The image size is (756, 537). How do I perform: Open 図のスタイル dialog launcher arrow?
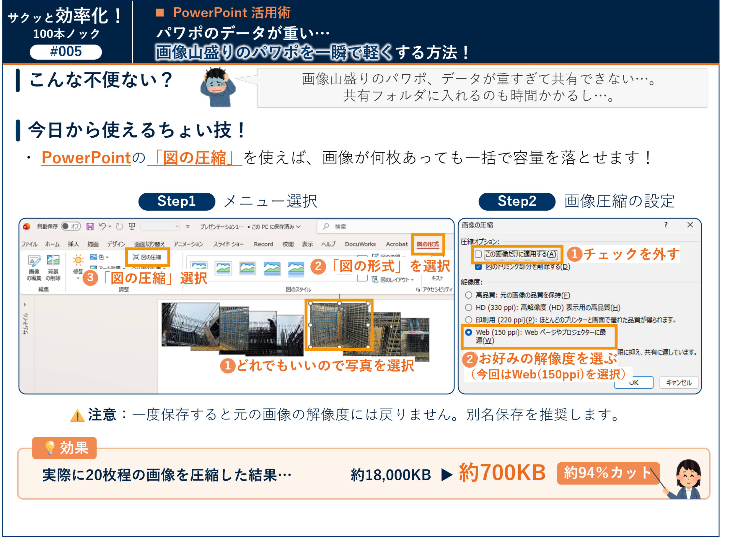tap(418, 290)
